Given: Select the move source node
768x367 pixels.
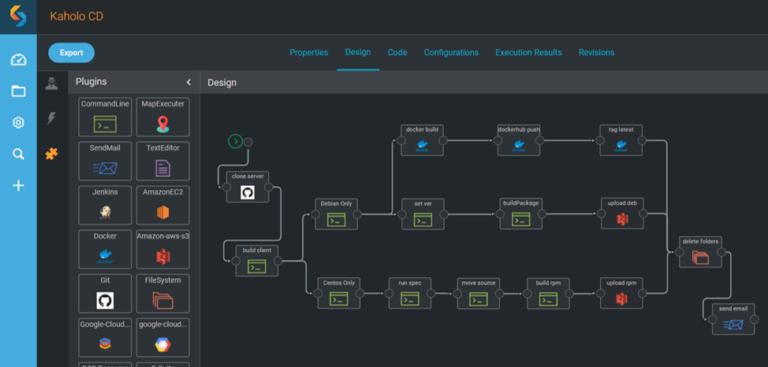Looking at the screenshot, I should [478, 293].
